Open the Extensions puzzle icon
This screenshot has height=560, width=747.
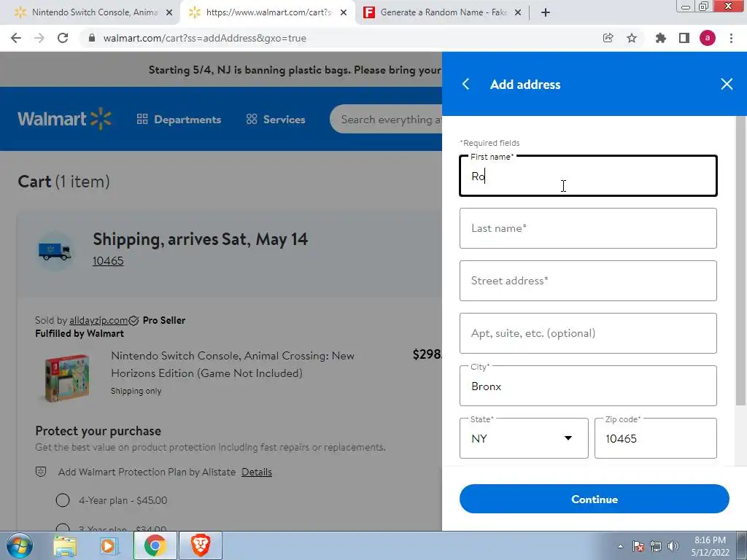click(x=660, y=38)
